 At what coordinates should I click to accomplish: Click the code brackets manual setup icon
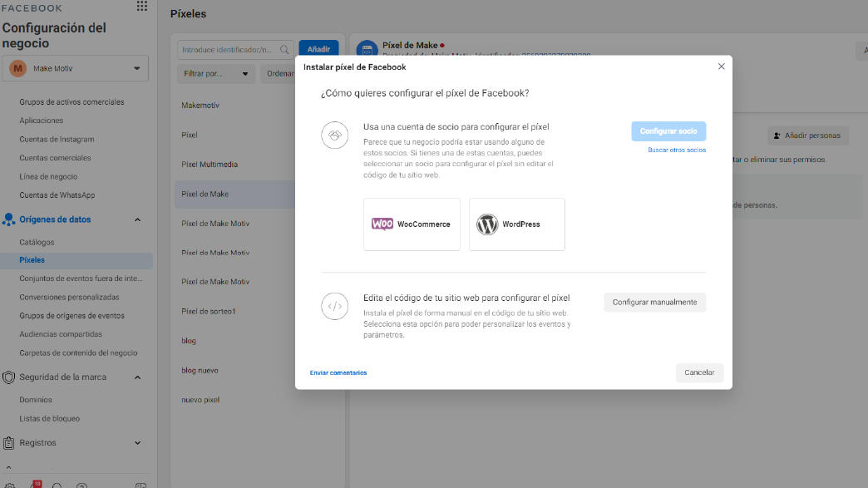point(334,306)
